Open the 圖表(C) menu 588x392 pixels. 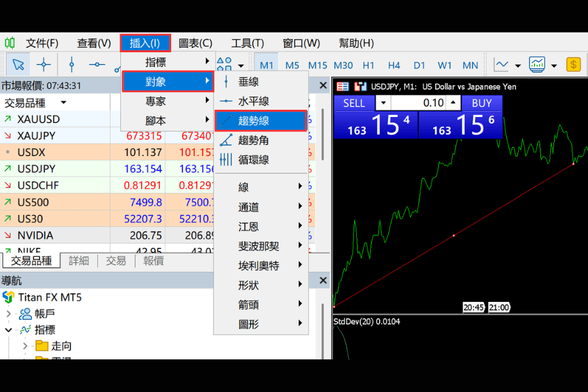[x=195, y=43]
